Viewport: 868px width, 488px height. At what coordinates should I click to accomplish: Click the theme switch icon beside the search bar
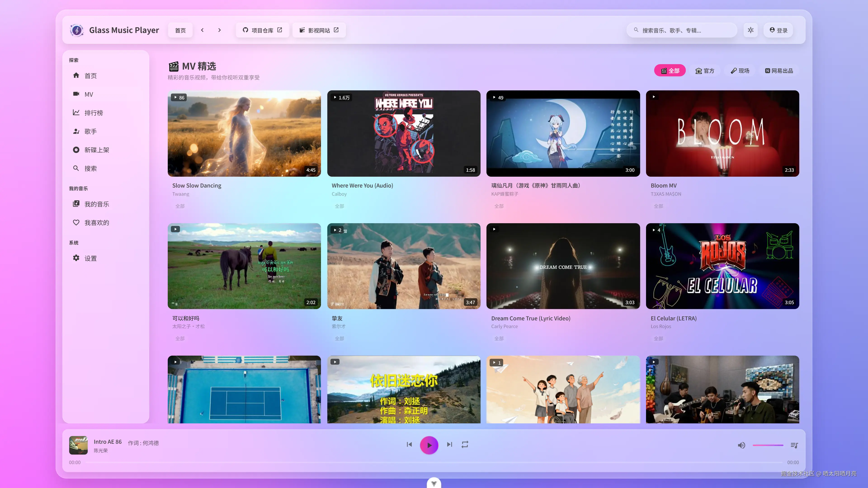(750, 30)
